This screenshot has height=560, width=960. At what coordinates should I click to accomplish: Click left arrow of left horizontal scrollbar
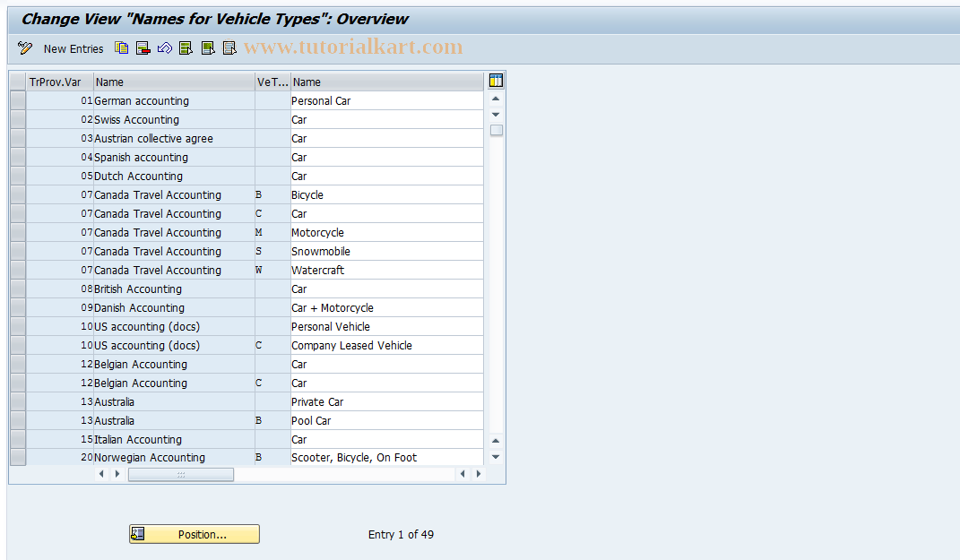click(x=101, y=474)
